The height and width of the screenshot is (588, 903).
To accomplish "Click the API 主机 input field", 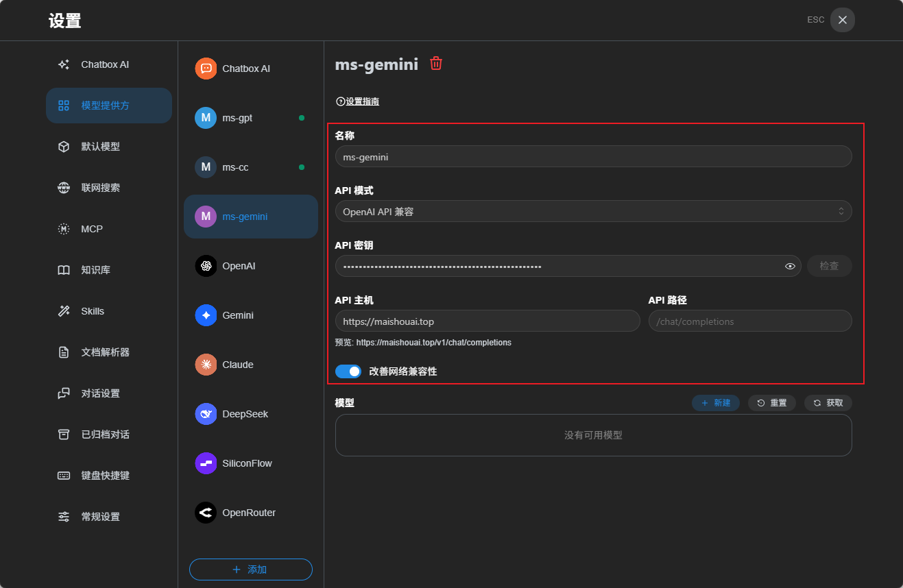I will click(x=487, y=321).
